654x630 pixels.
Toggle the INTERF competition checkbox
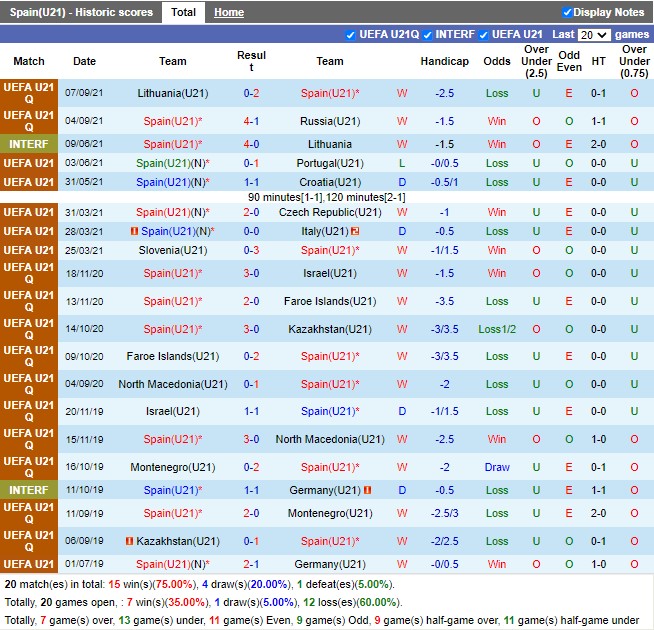[x=428, y=35]
